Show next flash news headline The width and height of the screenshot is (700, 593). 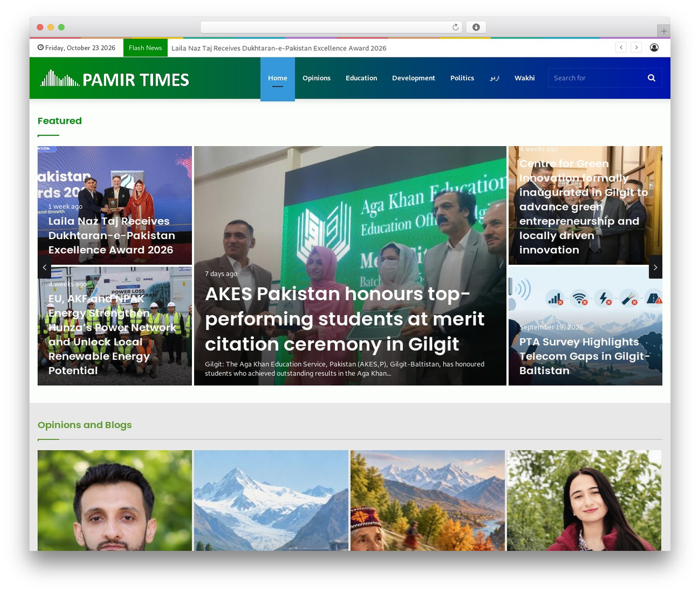click(636, 48)
